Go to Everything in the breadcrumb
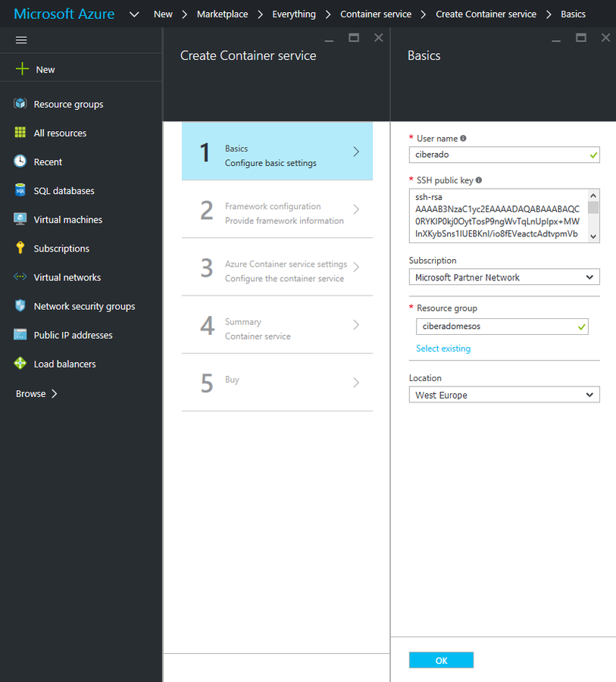The image size is (616, 682). pos(294,14)
